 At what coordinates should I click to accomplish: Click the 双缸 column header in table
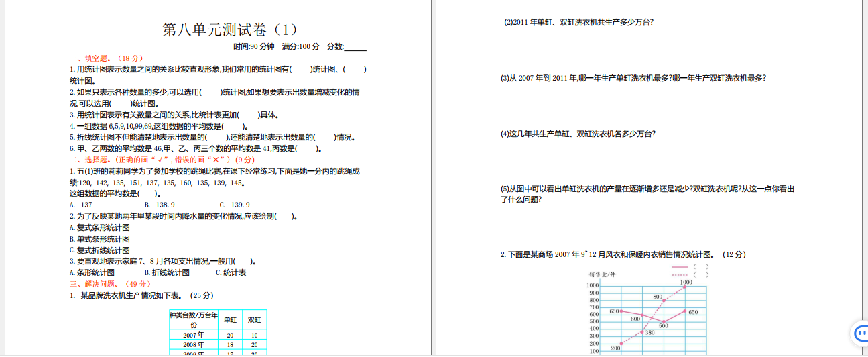click(255, 320)
